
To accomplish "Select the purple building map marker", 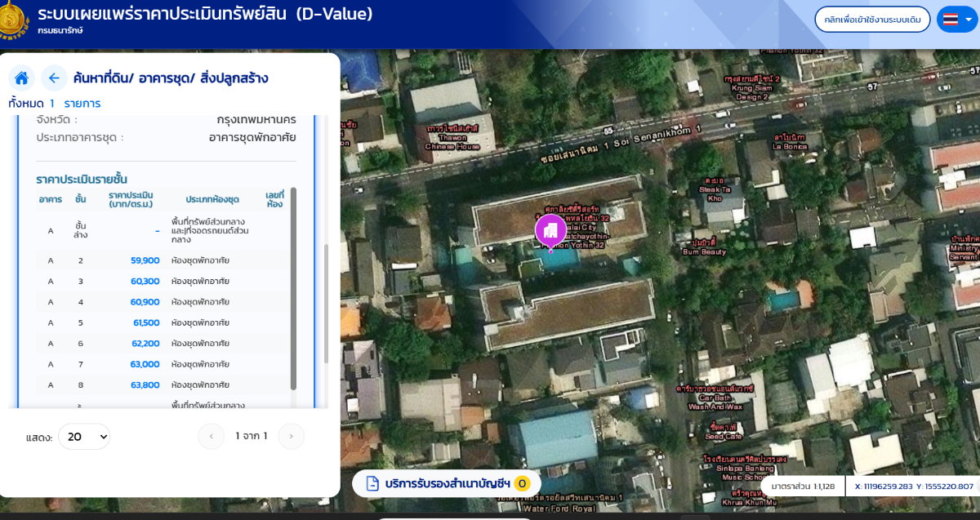I will pyautogui.click(x=551, y=233).
